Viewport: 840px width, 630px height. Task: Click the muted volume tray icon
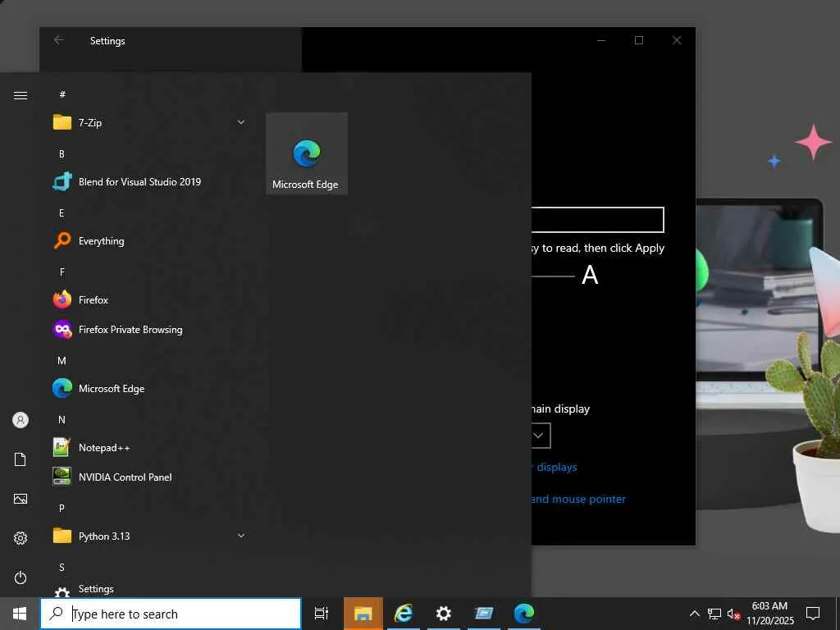coord(733,614)
